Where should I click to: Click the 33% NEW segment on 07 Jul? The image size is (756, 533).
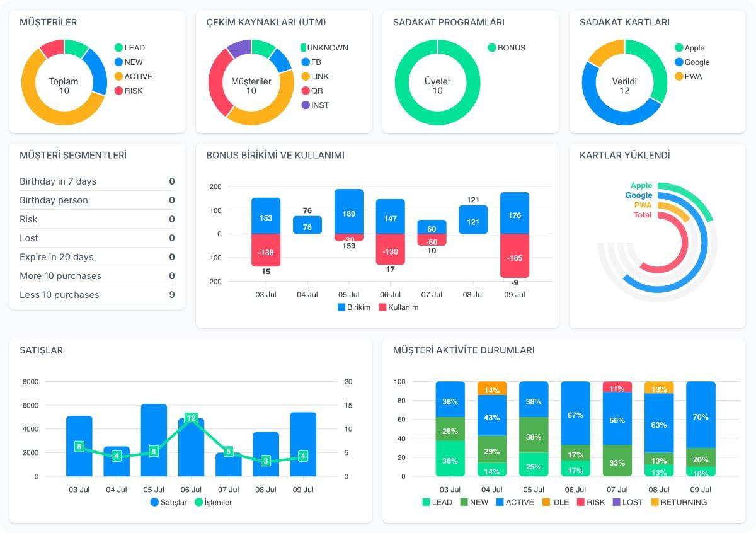pos(617,461)
